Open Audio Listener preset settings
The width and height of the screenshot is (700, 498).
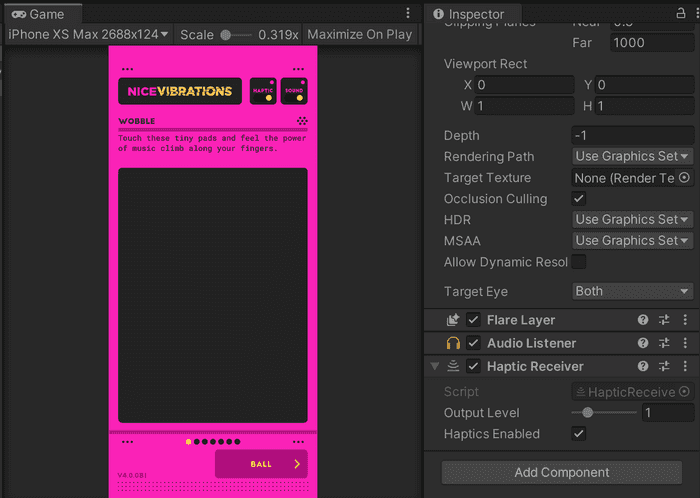[x=664, y=343]
